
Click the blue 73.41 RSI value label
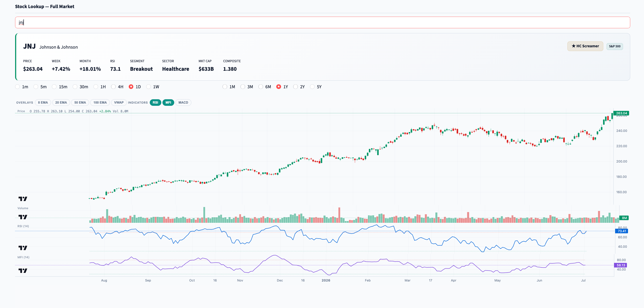click(621, 231)
